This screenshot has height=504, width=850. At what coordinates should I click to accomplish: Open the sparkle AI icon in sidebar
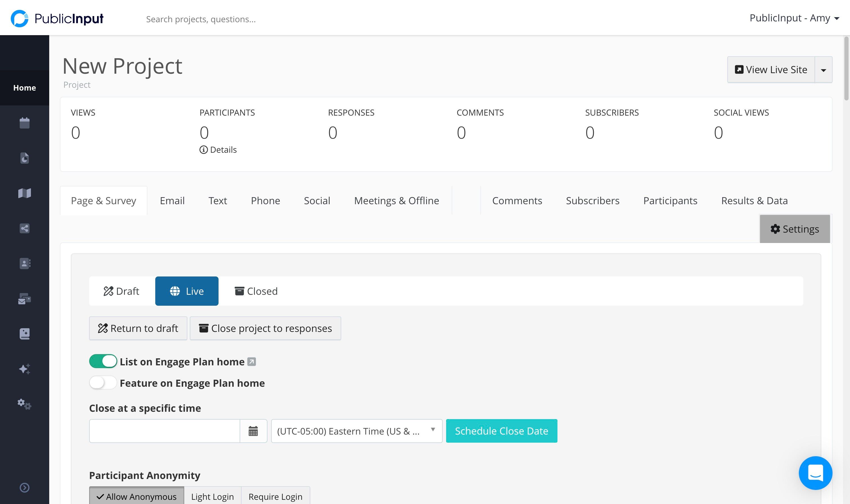[24, 369]
